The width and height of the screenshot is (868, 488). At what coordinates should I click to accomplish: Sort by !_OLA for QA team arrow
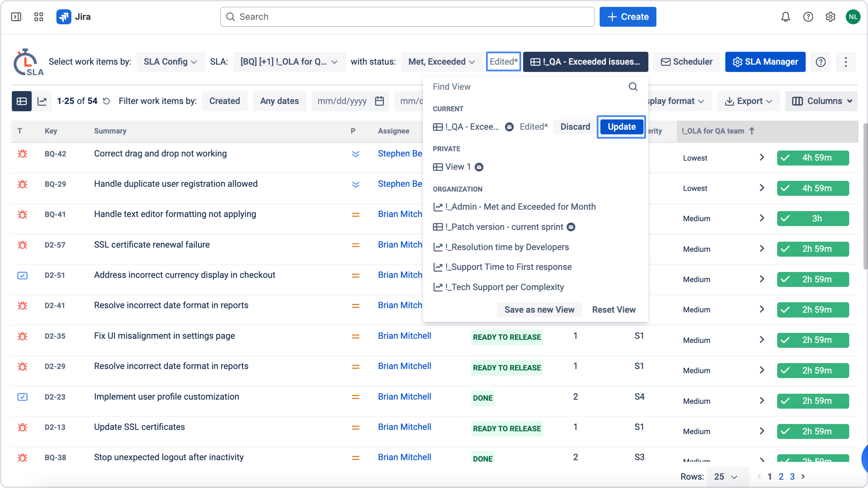[x=752, y=131]
